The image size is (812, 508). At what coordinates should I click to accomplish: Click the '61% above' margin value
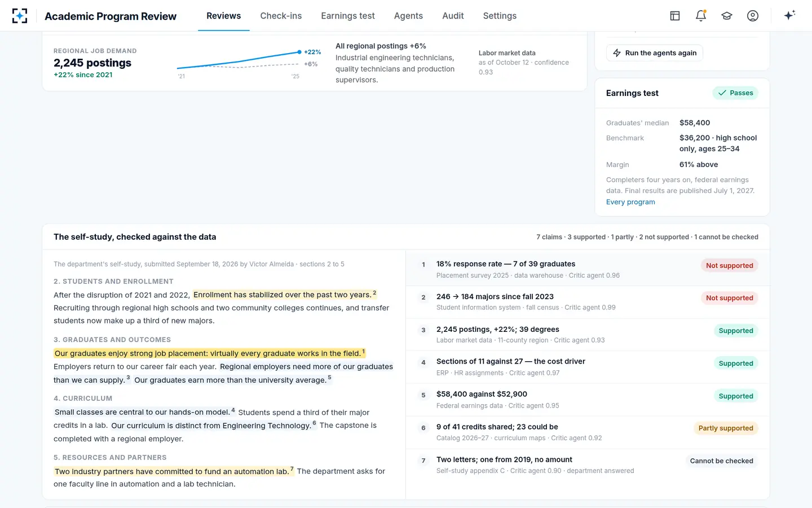click(x=699, y=165)
